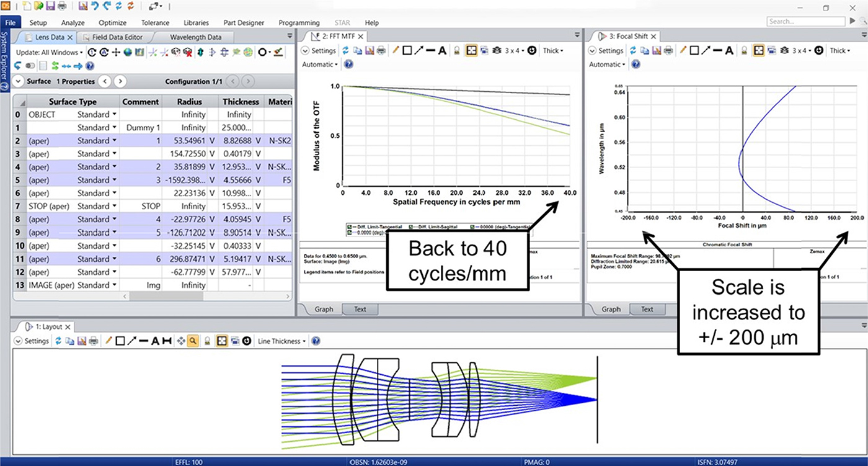Click refresh icon in Focal Shift toolbar
Image resolution: width=868 pixels, height=466 pixels.
[632, 51]
